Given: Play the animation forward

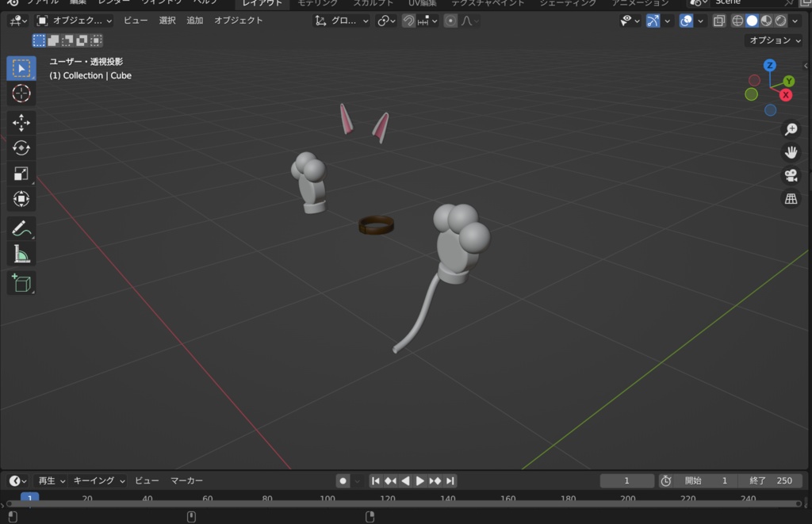Looking at the screenshot, I should 420,481.
